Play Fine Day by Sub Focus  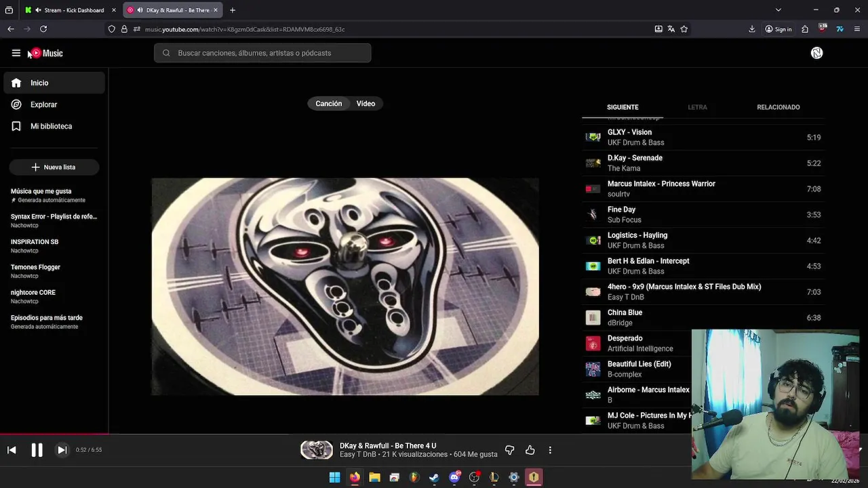[703, 214]
